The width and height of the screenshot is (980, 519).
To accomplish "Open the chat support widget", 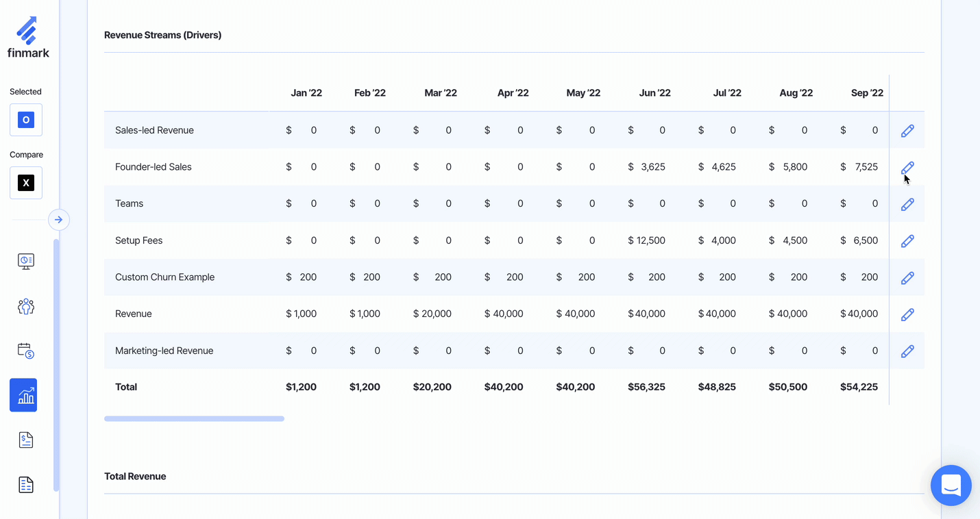I will tap(951, 485).
